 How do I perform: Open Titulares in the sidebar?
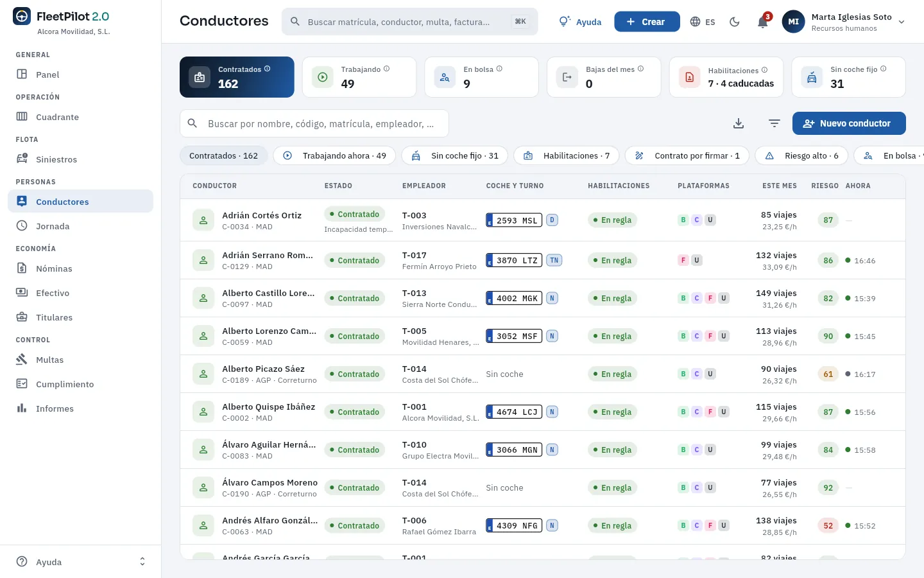(80, 317)
